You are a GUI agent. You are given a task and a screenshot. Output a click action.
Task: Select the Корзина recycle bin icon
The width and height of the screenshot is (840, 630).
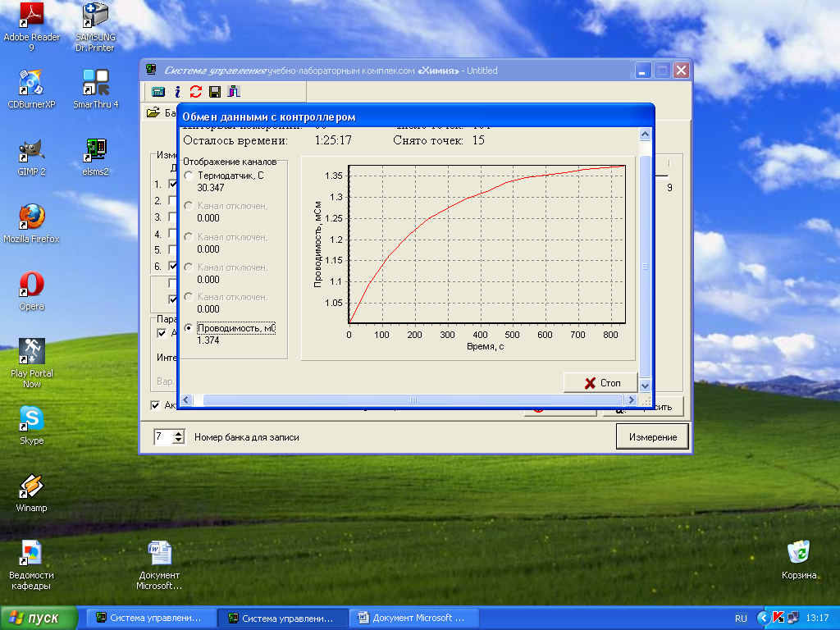[x=799, y=559]
